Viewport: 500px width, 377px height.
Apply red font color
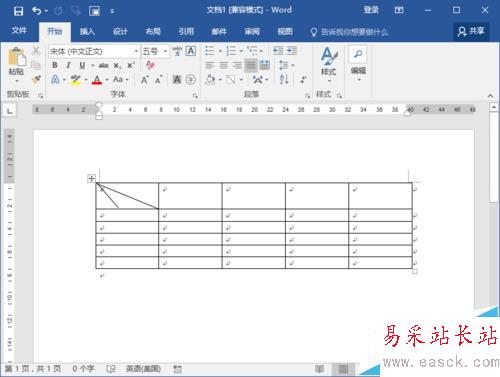[x=97, y=80]
